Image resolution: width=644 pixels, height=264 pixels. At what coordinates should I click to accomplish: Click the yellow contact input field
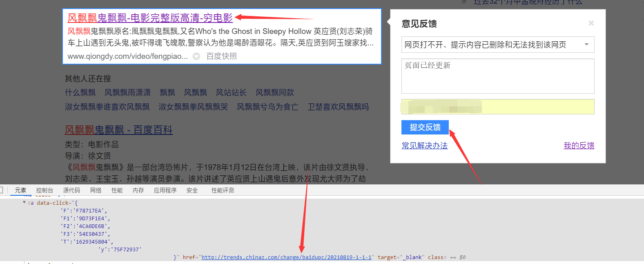pos(497,107)
